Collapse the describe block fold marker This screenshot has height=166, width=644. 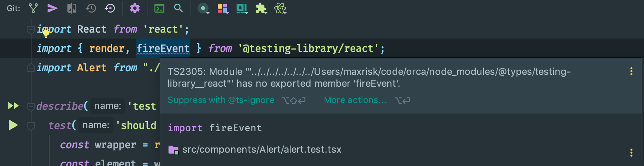(31, 106)
